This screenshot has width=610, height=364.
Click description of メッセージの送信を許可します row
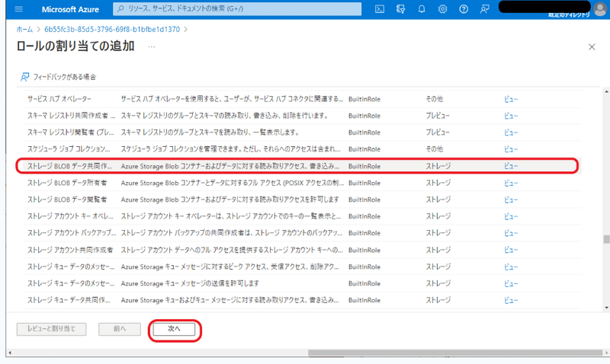point(190,283)
